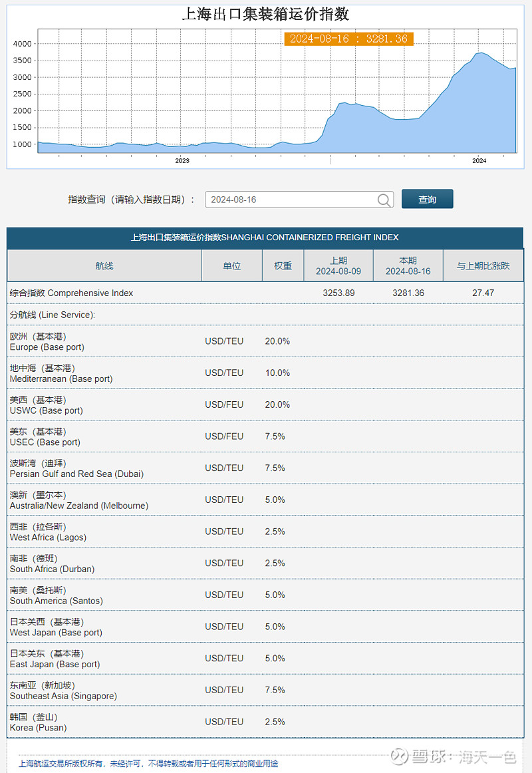Click the 上海航运交易所 copyright notice text
This screenshot has width=532, height=773.
[x=148, y=764]
